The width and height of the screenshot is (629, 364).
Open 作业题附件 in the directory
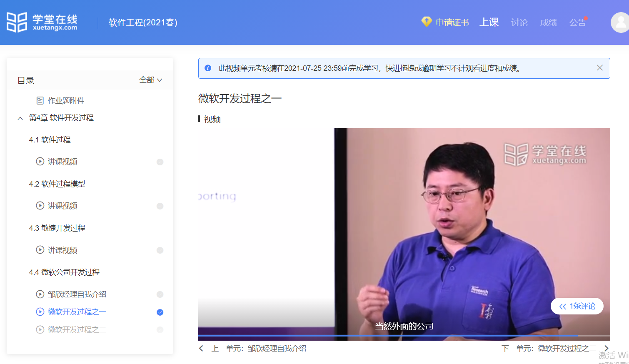click(66, 100)
